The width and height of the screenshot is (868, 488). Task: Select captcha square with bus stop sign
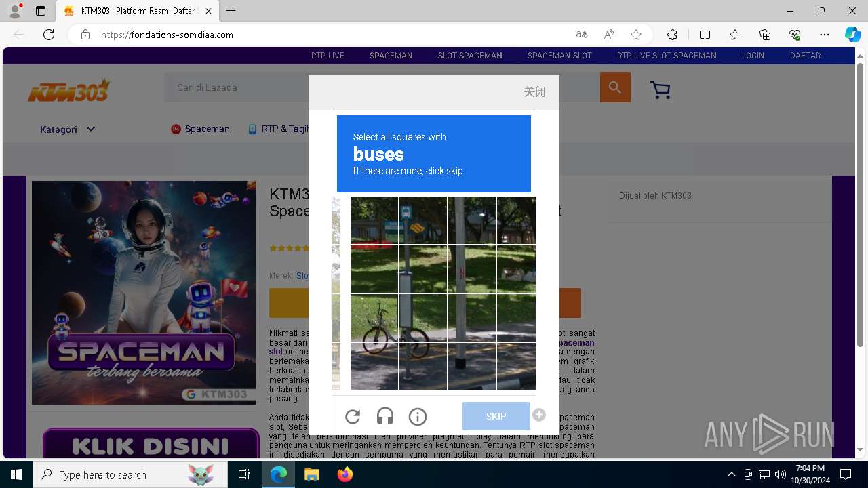(423, 220)
